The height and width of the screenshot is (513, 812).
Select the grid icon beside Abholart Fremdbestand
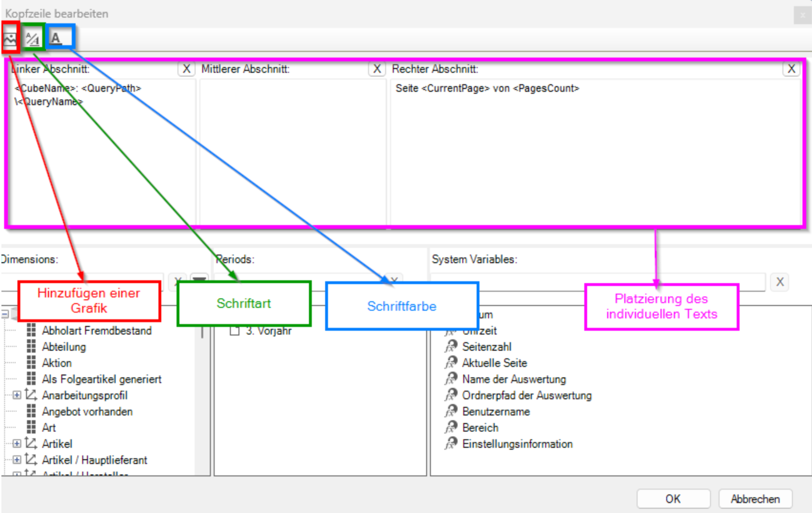pos(31,330)
